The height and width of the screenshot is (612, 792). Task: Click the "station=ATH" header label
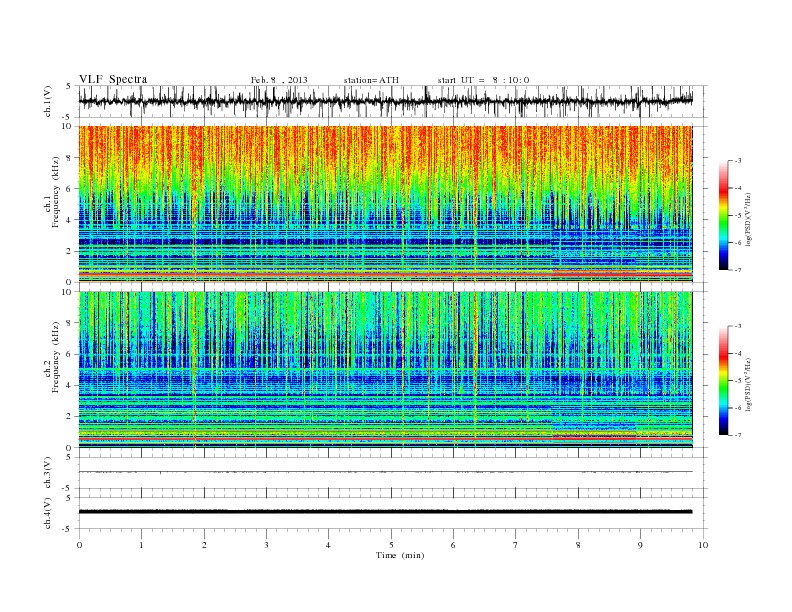point(371,80)
